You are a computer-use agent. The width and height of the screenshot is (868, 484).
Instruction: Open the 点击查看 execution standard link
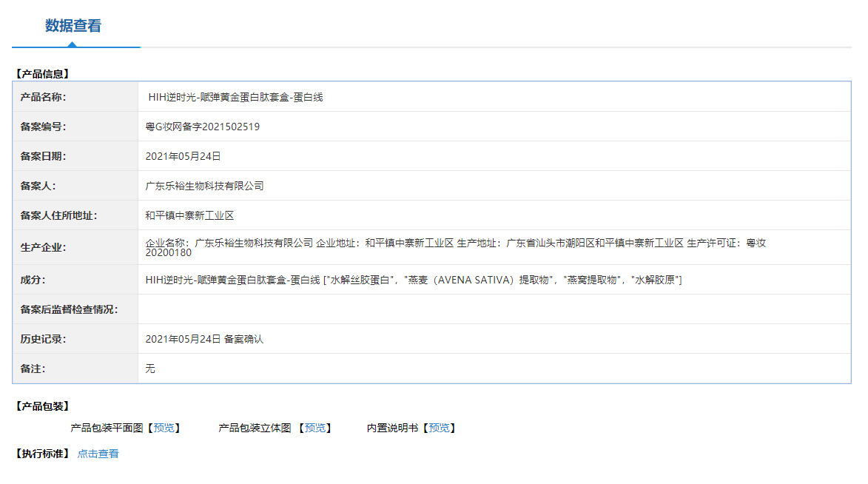click(x=98, y=454)
